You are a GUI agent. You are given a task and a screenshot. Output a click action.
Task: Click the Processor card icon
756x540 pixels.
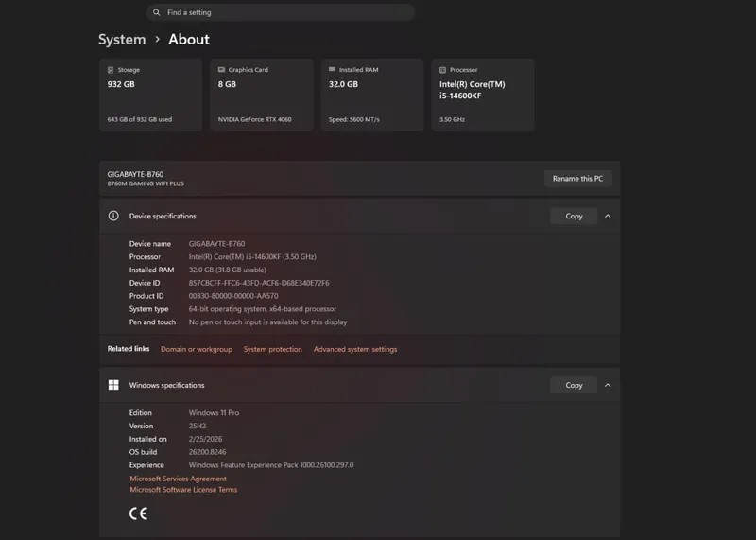(442, 70)
